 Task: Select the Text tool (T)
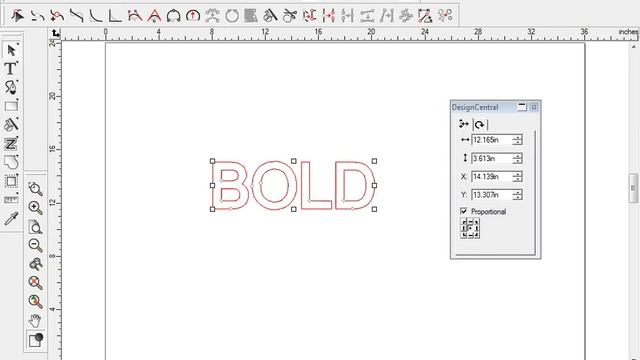(x=11, y=68)
